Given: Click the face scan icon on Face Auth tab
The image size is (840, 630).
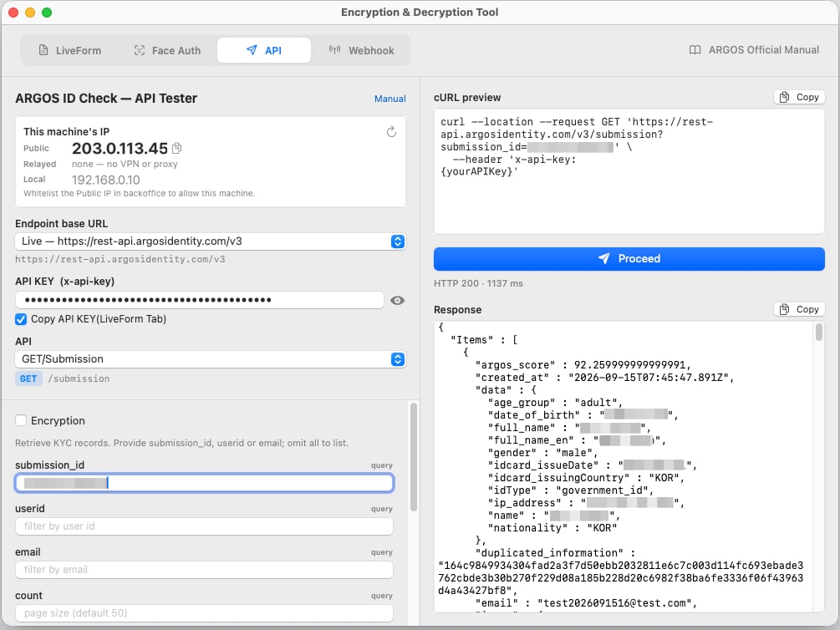Looking at the screenshot, I should (140, 50).
